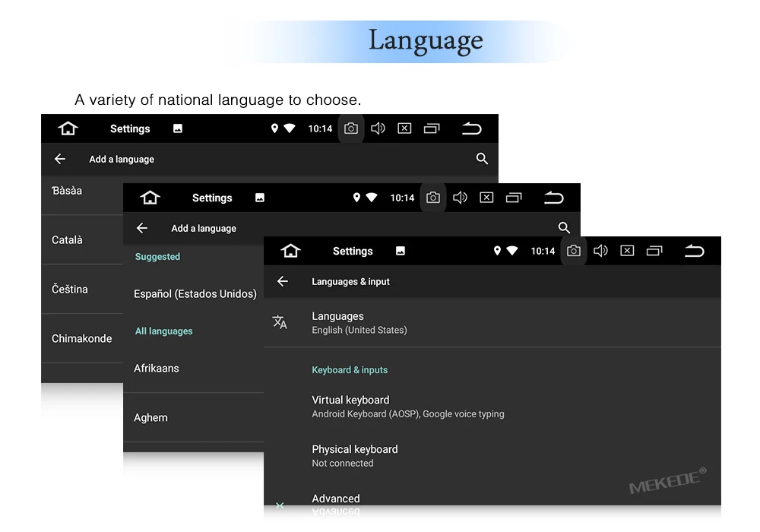Tap the Settings title in front window
The width and height of the screenshot is (760, 532).
pos(353,251)
